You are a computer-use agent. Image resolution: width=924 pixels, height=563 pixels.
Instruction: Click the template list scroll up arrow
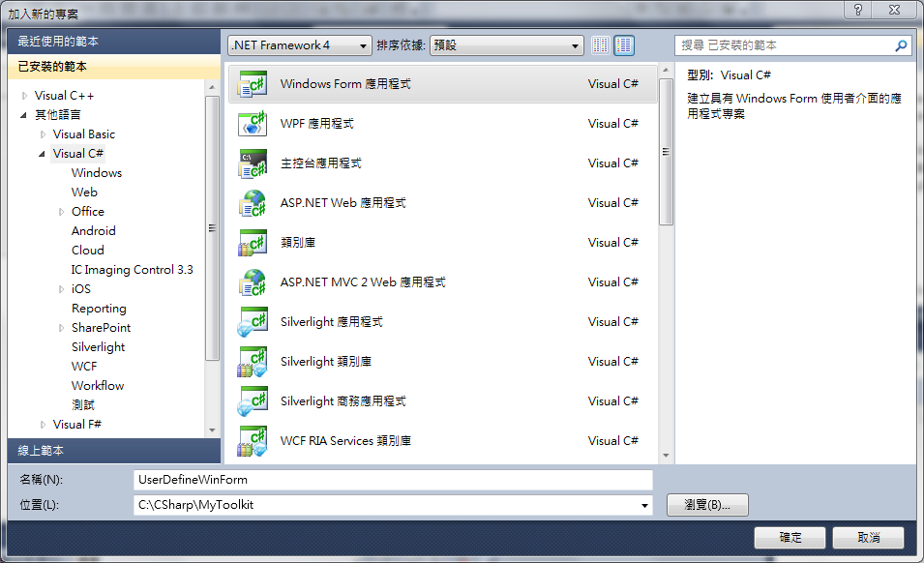tap(666, 70)
